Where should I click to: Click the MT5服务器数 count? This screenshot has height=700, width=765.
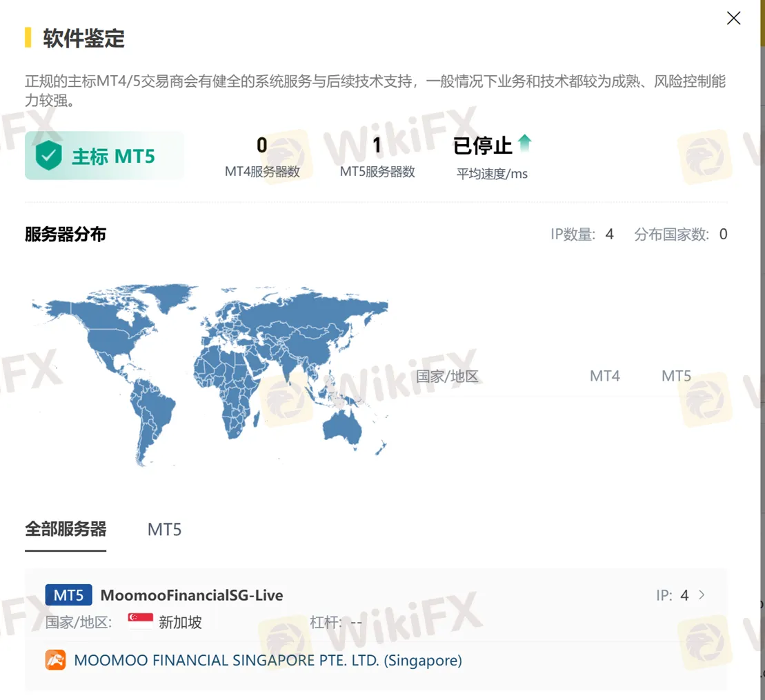[377, 146]
